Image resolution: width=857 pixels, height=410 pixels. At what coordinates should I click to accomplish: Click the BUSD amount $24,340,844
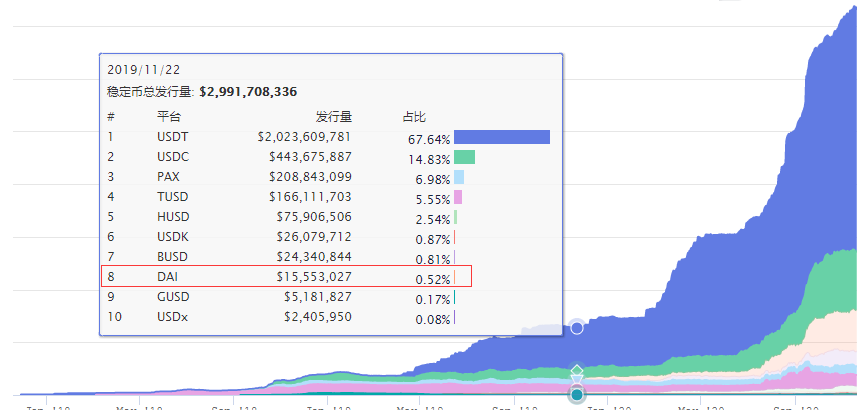[314, 256]
